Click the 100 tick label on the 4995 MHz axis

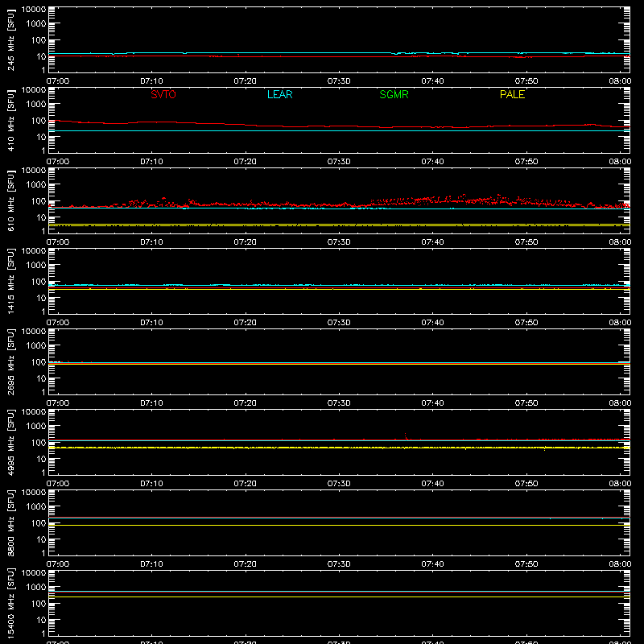coord(39,442)
